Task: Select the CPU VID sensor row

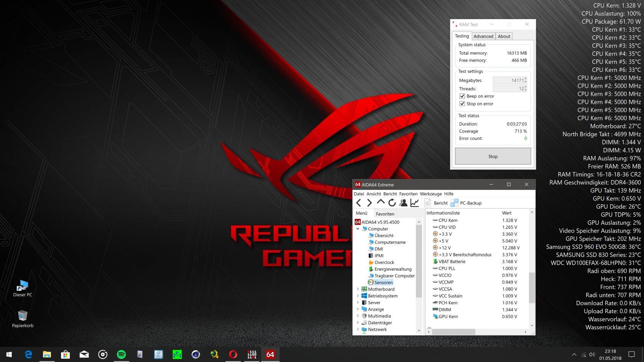Action: click(x=478, y=227)
